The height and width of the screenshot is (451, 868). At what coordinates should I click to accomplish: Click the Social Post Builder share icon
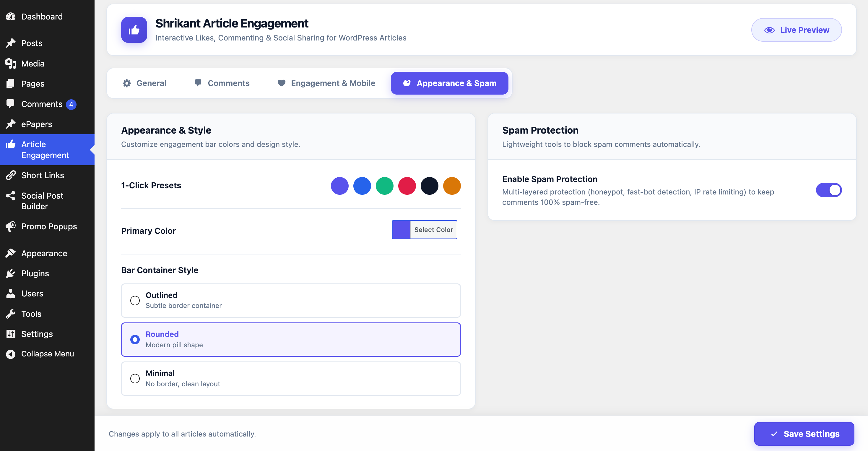point(11,195)
